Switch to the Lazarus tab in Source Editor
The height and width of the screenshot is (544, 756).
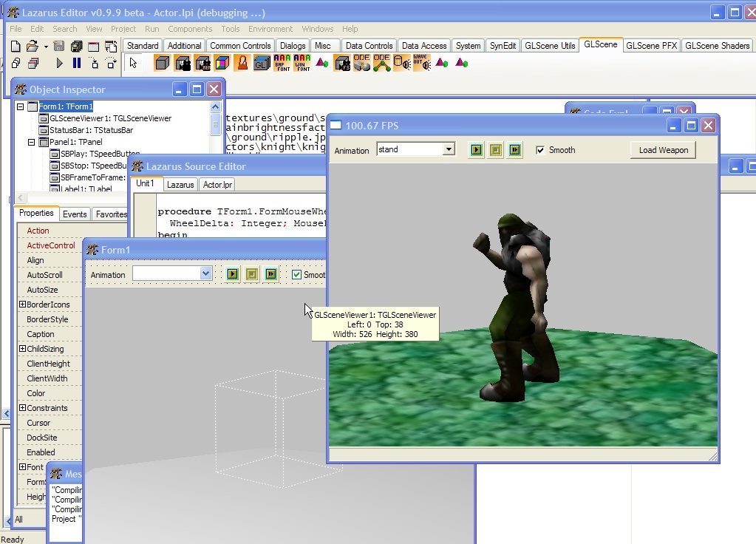tap(180, 185)
